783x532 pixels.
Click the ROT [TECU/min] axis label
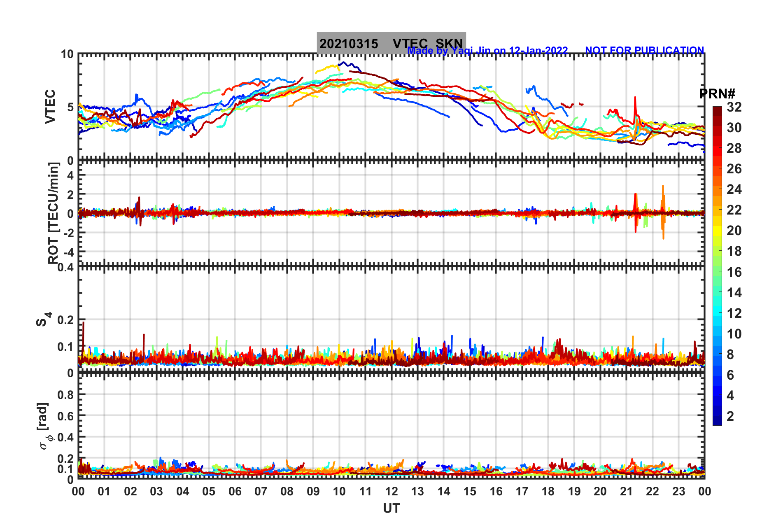pyautogui.click(x=54, y=213)
